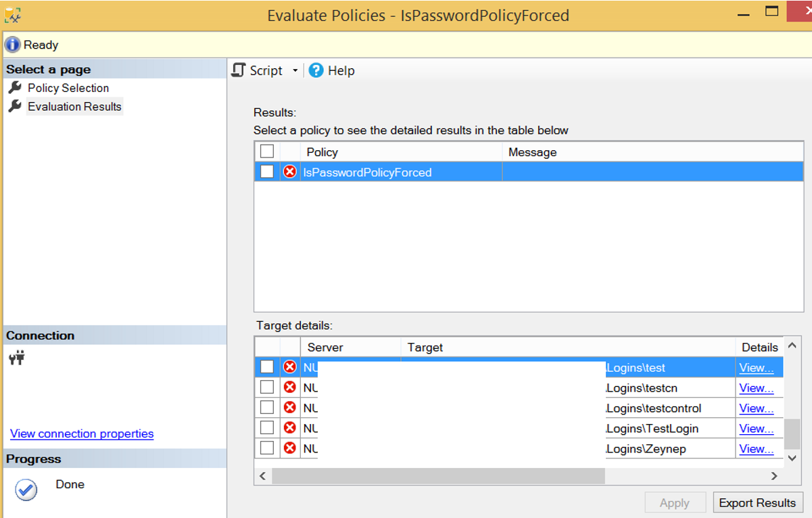812x518 pixels.
Task: Switch to the Policy Selection page
Action: pyautogui.click(x=68, y=87)
